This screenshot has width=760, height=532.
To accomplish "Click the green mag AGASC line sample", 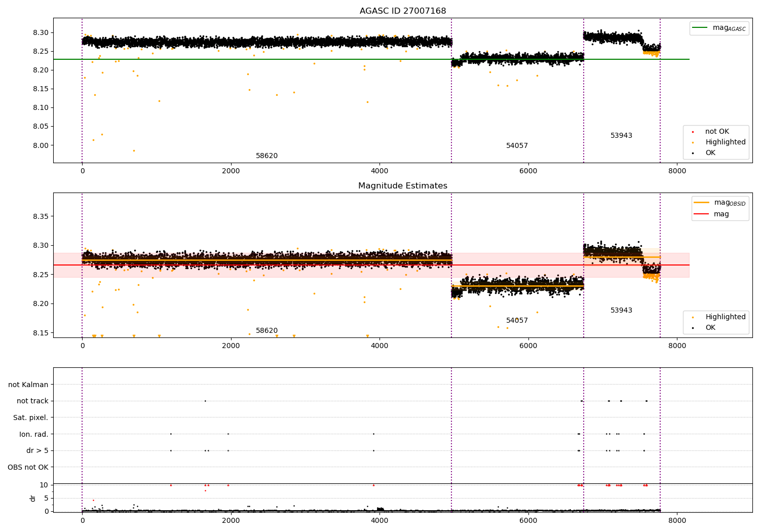I will pyautogui.click(x=700, y=28).
